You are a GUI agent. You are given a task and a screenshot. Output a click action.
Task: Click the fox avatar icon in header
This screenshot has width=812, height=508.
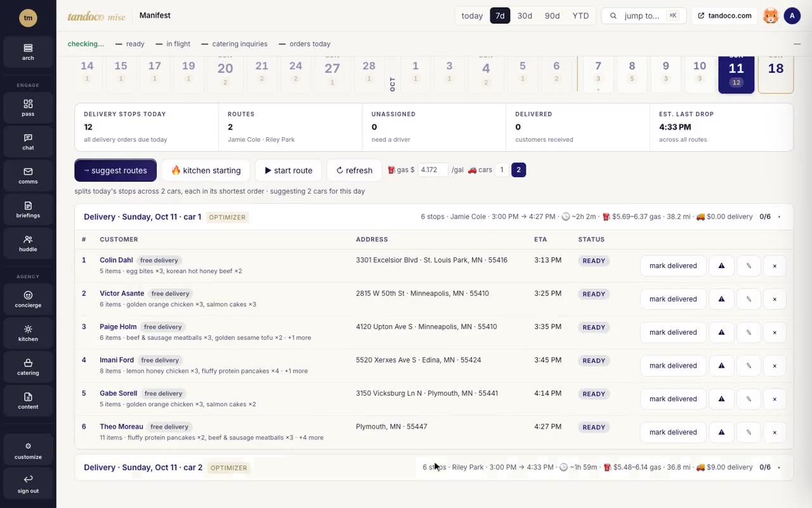click(x=771, y=16)
